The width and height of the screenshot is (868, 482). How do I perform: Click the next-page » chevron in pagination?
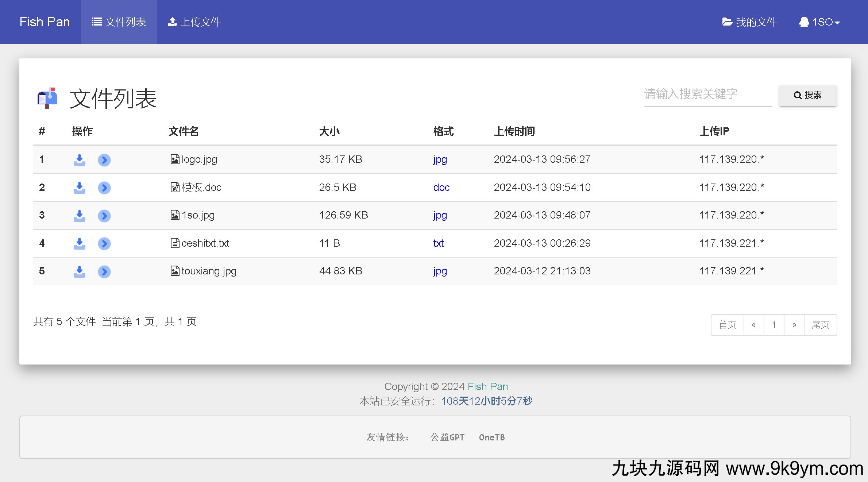click(x=794, y=325)
